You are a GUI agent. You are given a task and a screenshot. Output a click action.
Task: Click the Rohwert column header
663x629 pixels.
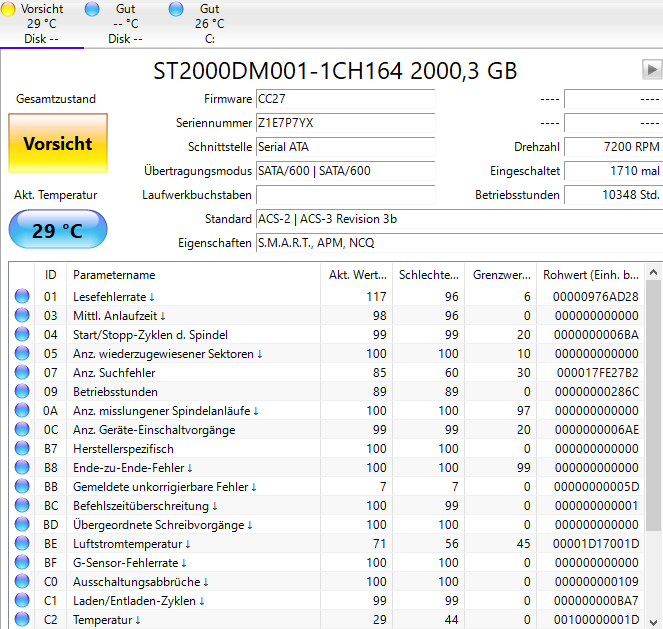pyautogui.click(x=590, y=275)
